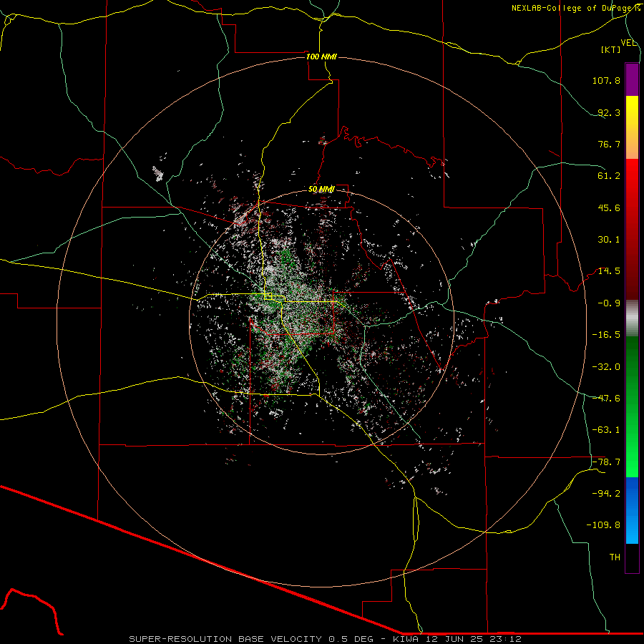Click the blue segment of velocity color bar
The image size is (644, 644).
pyautogui.click(x=632, y=510)
